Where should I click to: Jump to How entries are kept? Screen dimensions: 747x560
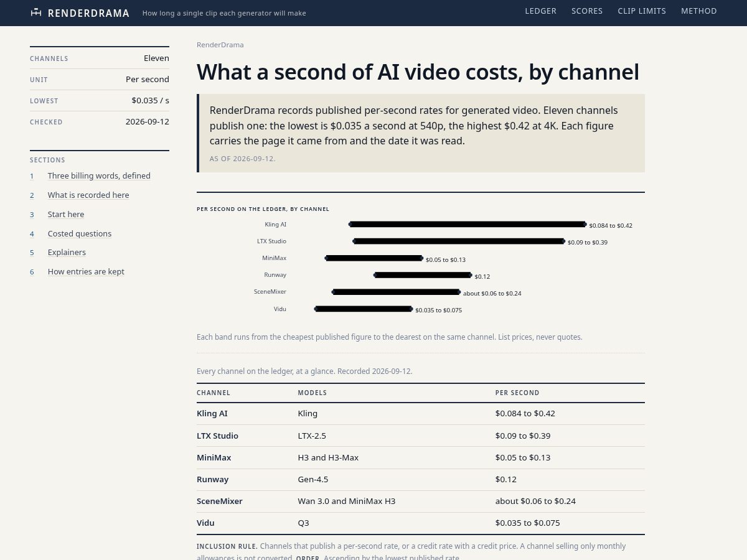[86, 272]
